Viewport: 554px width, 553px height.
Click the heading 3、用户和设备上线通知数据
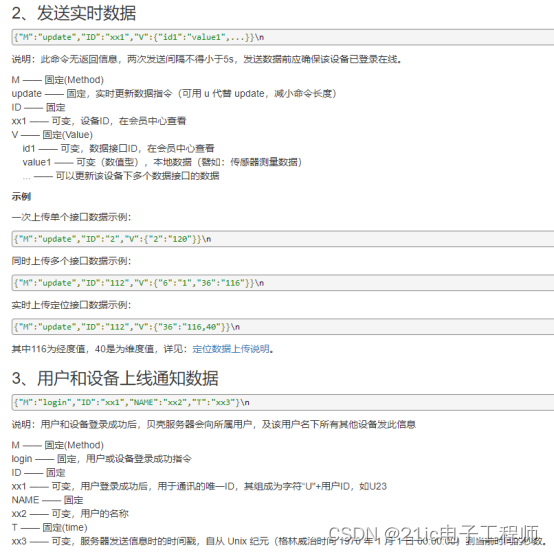click(115, 378)
